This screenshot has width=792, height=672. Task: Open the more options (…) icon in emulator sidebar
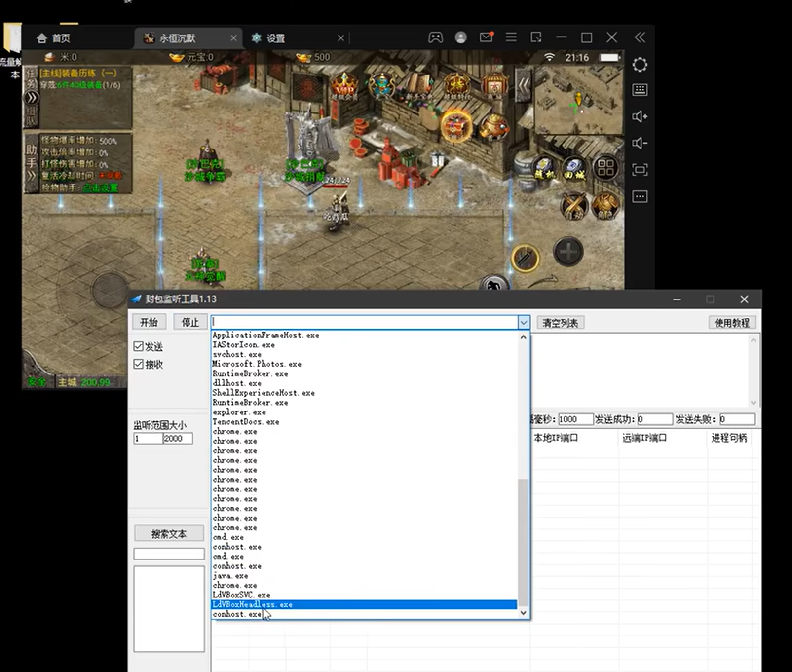click(x=640, y=196)
